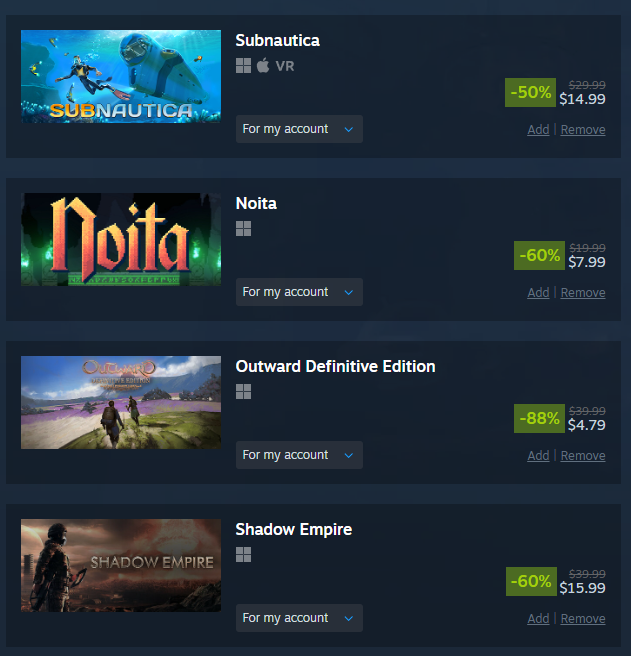Expand Shadow Empire's 'For my account' dropdown
The height and width of the screenshot is (656, 631).
(x=299, y=618)
